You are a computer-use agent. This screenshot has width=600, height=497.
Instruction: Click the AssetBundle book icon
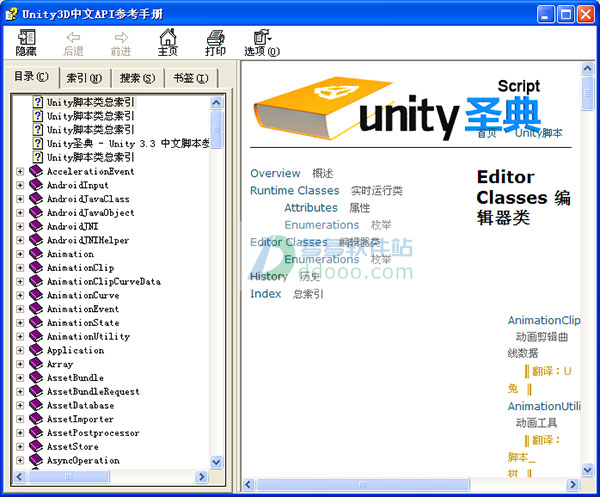coord(36,378)
